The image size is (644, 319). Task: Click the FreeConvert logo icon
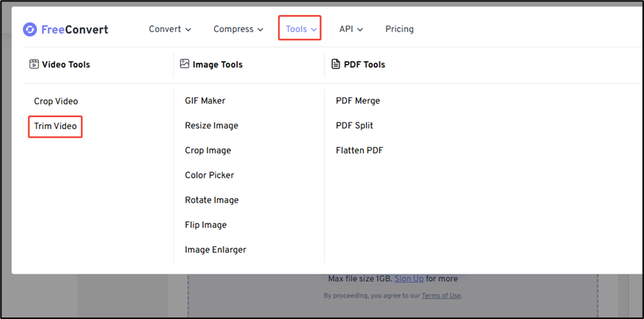coord(30,30)
